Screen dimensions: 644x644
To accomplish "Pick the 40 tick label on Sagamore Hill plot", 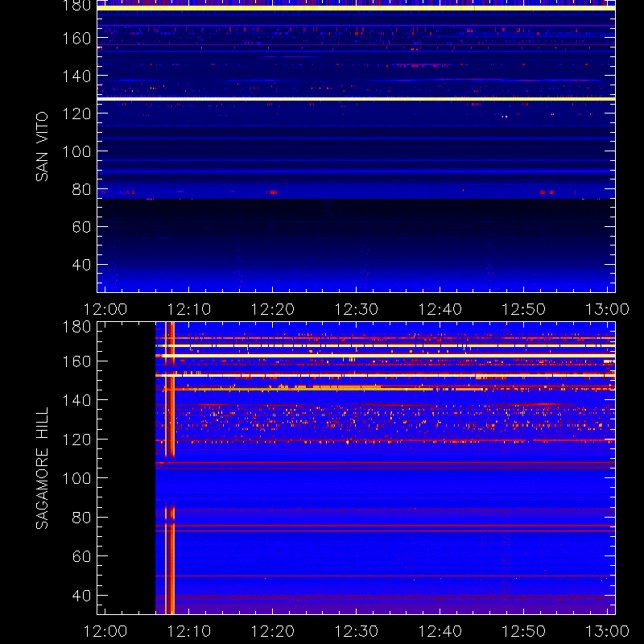I will click(x=81, y=596).
